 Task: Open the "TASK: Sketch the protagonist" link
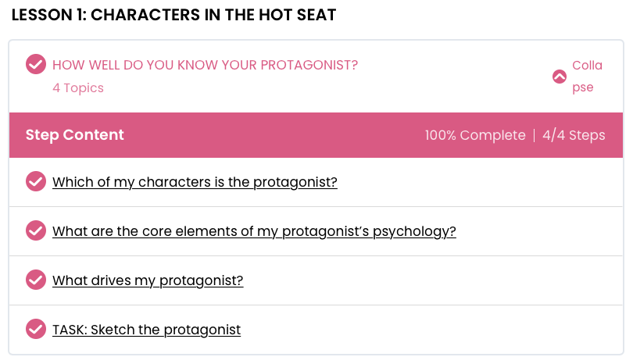[x=147, y=330]
